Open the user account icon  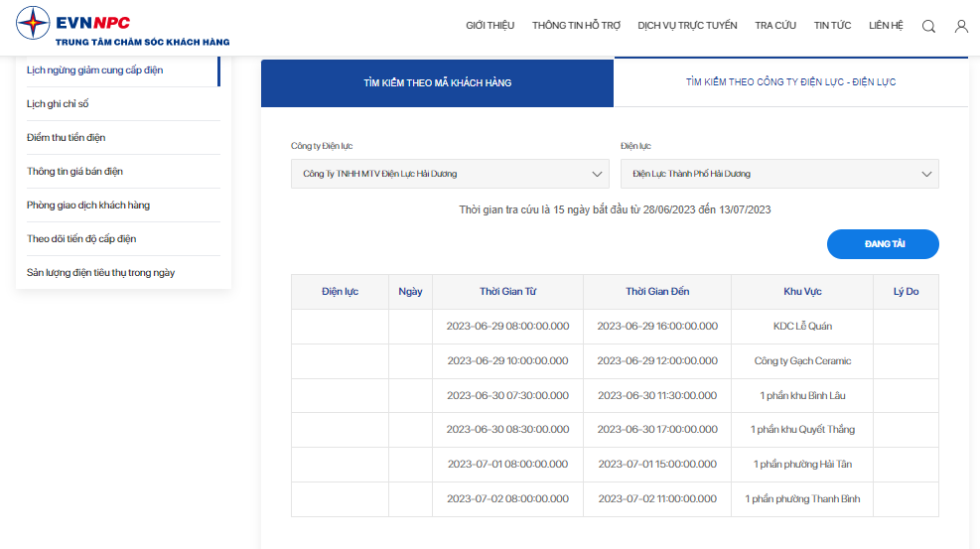pos(961,26)
